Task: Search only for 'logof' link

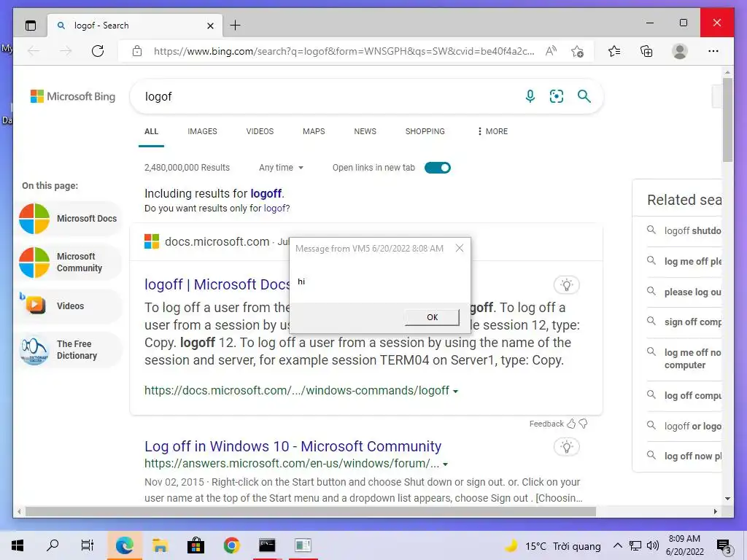Action: click(x=275, y=208)
